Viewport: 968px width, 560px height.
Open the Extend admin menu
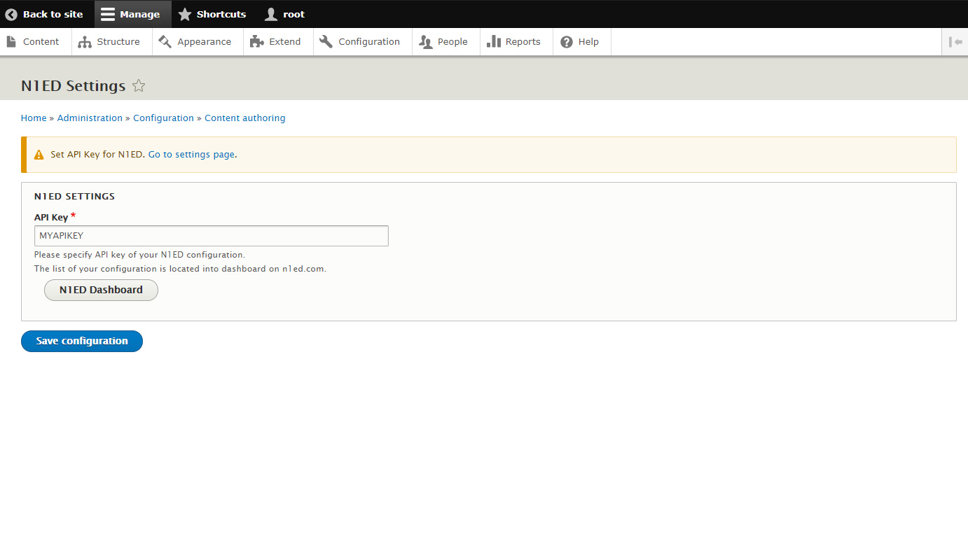point(277,41)
